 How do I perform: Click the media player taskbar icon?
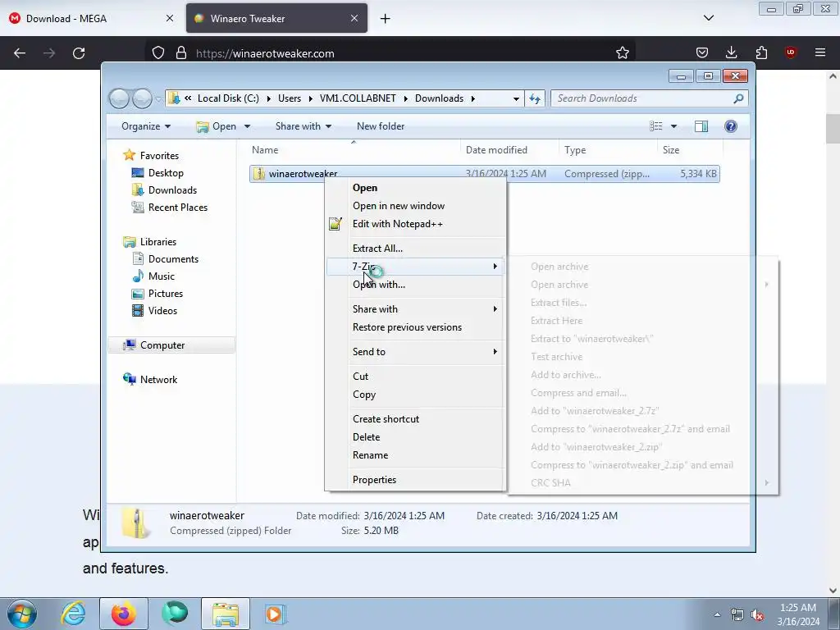tap(276, 614)
